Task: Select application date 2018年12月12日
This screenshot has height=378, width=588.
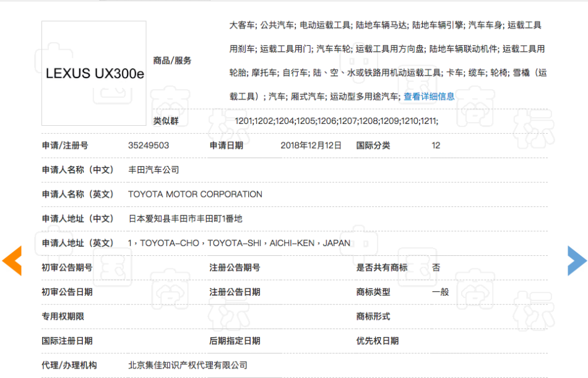Action: coord(311,145)
